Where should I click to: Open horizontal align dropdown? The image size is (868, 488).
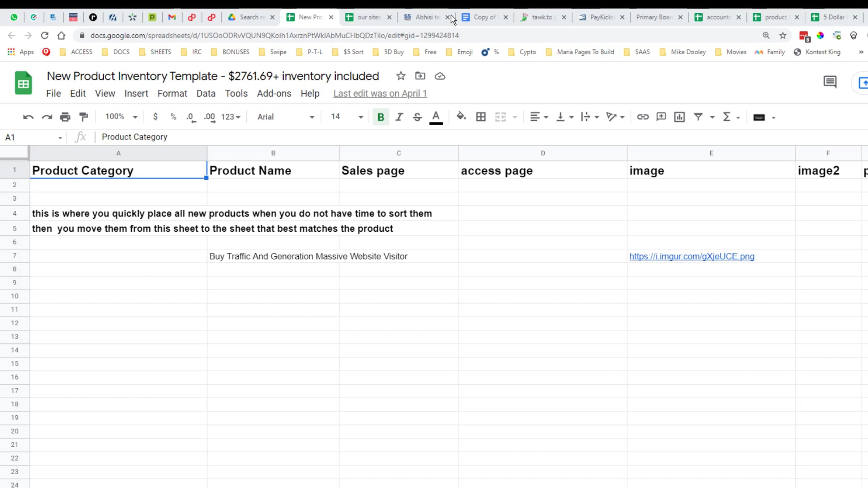pyautogui.click(x=539, y=117)
